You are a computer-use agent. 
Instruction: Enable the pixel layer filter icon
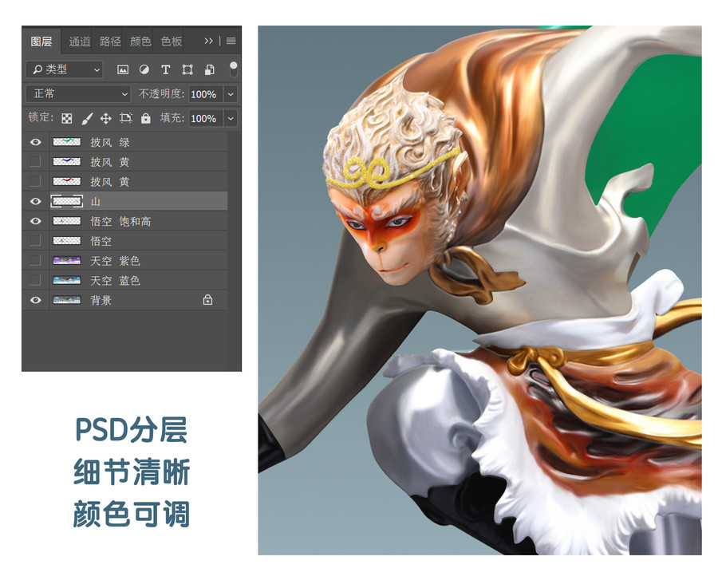[x=123, y=69]
